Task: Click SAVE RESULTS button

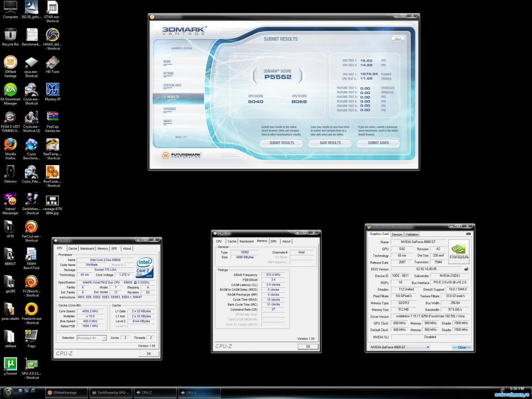Action: [330, 143]
